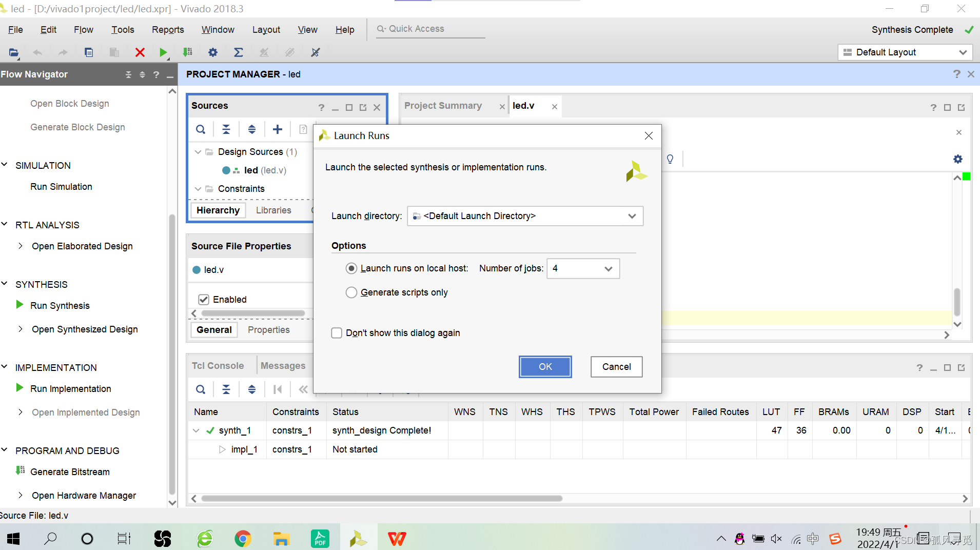
Task: Click OK in Launch Runs dialog
Action: coord(545,367)
